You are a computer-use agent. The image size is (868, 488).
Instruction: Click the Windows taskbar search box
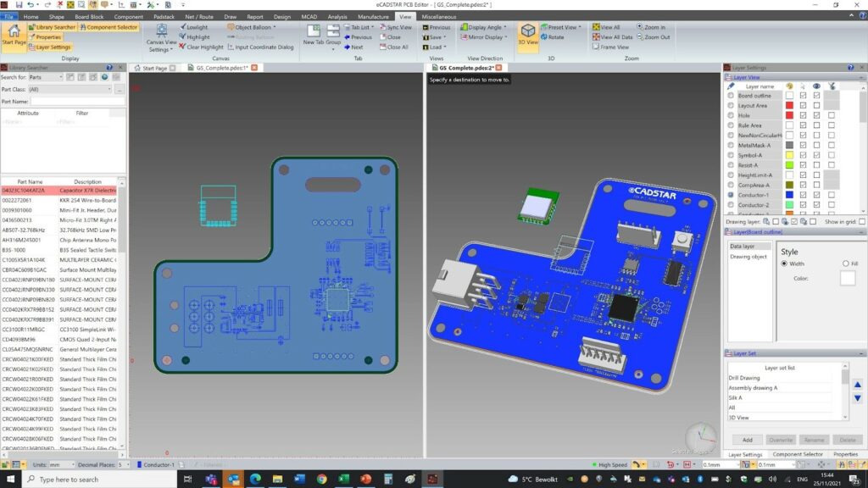click(98, 480)
